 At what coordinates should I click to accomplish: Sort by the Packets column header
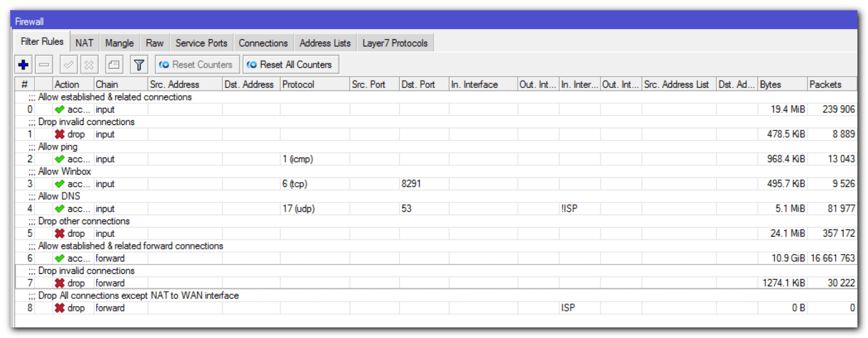coord(834,84)
